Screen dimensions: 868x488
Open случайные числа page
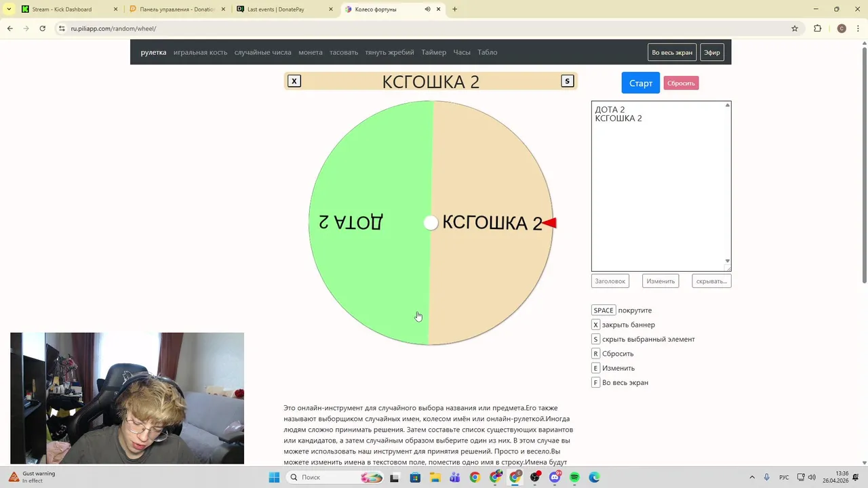(x=262, y=52)
